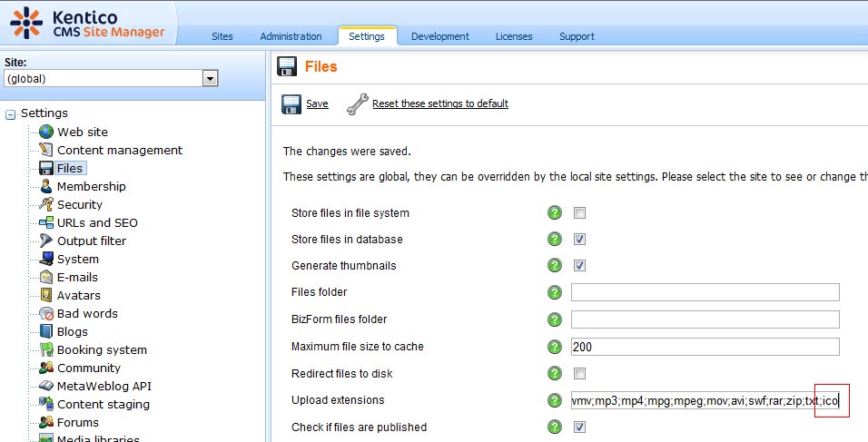The width and height of the screenshot is (868, 442).
Task: Enable Store files in file system checkbox
Action: (579, 213)
